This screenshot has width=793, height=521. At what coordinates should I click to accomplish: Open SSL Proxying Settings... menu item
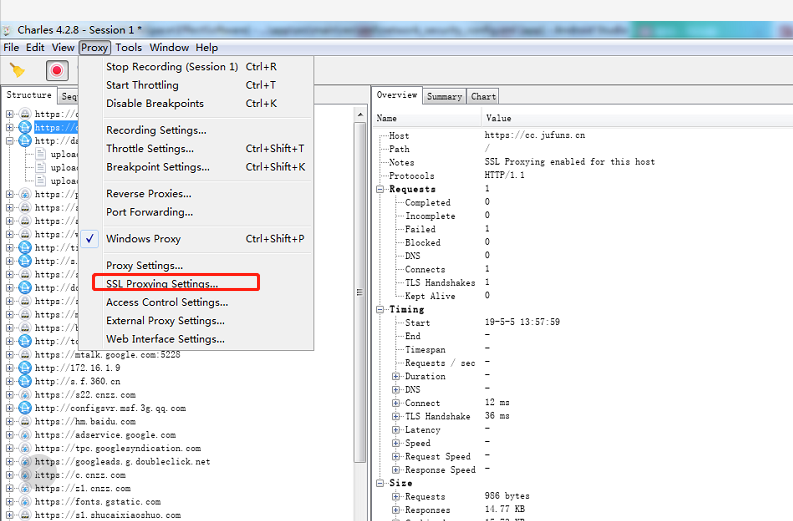coord(196,284)
